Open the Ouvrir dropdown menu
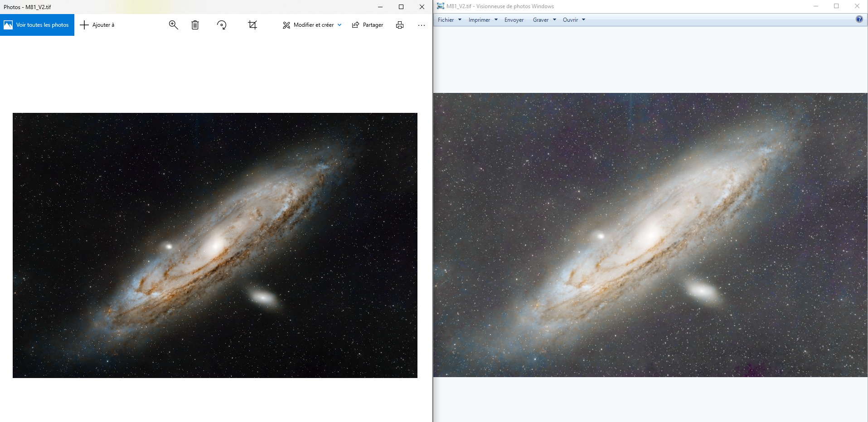 (x=574, y=20)
